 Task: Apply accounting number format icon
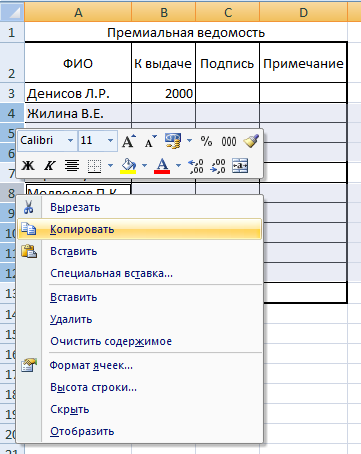(173, 141)
